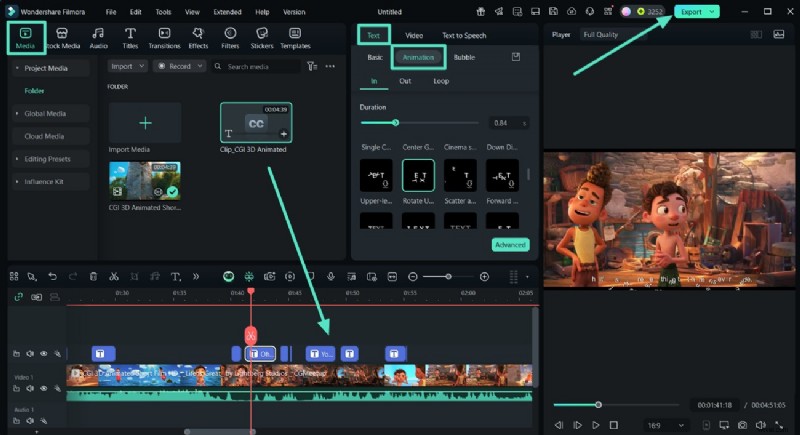
Task: Click the Text tool in the timeline toolbar
Action: (x=175, y=276)
